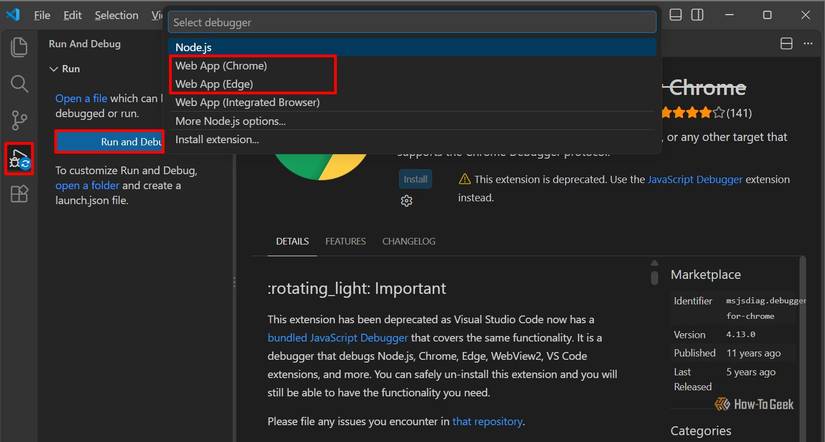Switch to the CHANGELOG tab
The width and height of the screenshot is (825, 442).
point(409,242)
